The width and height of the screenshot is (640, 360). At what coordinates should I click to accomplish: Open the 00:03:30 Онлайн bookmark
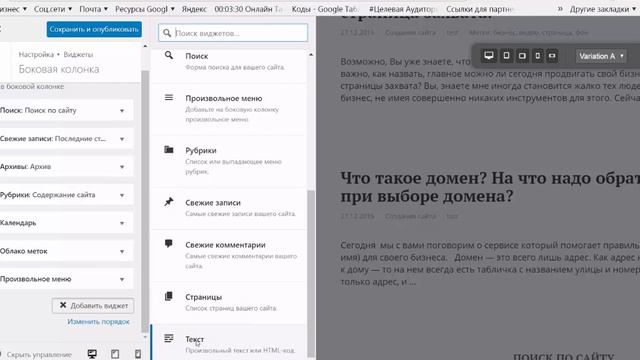click(x=249, y=9)
